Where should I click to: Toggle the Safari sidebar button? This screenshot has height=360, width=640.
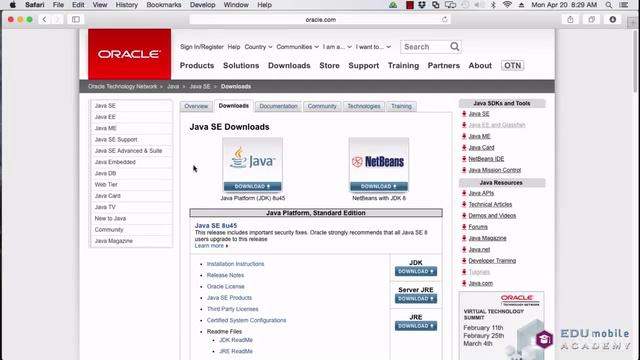point(76,19)
